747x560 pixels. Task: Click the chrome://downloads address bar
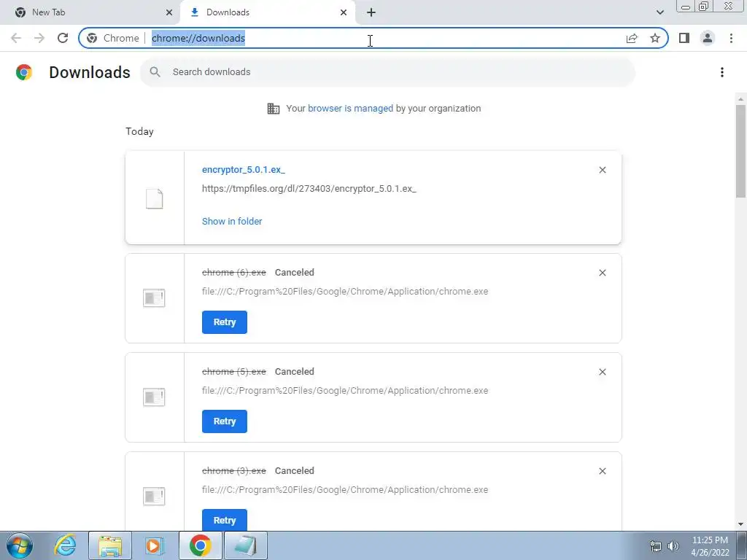click(x=373, y=38)
